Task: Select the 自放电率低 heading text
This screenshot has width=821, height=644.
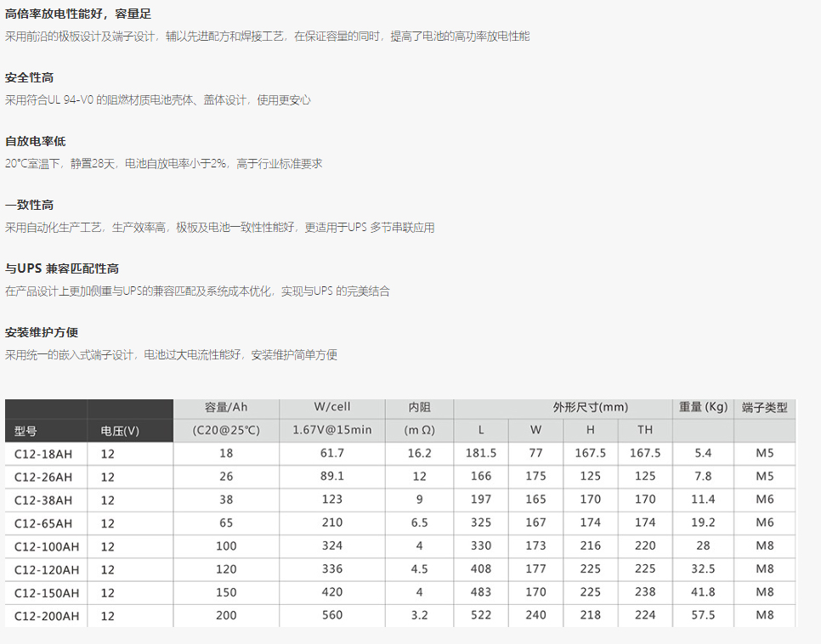Action: [35, 142]
